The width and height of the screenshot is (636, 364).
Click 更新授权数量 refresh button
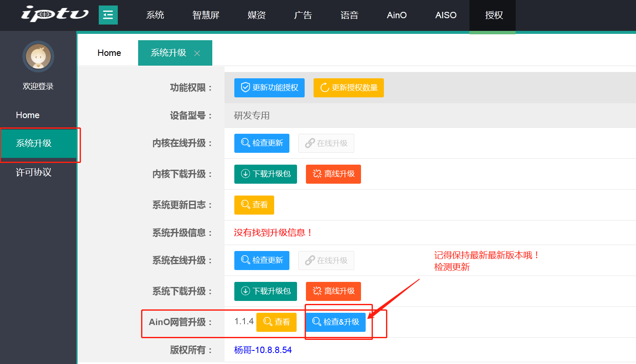348,88
